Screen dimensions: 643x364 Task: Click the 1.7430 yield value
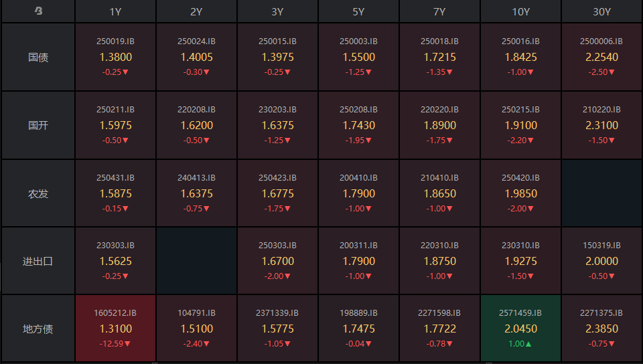[358, 125]
